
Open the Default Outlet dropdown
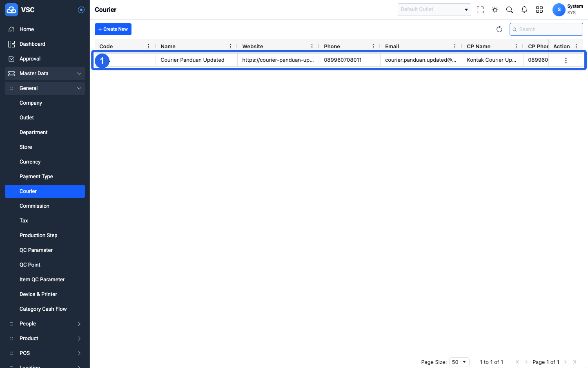click(x=434, y=9)
